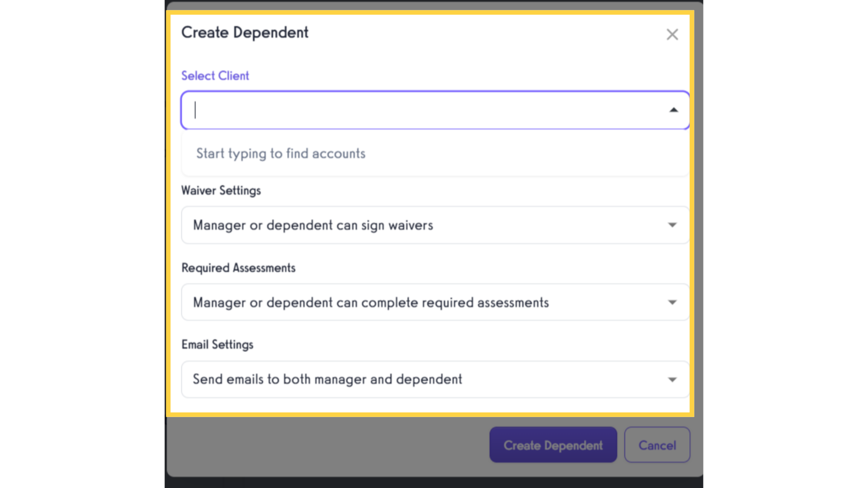Click the Required Assessments label
This screenshot has width=868, height=488.
click(x=238, y=268)
